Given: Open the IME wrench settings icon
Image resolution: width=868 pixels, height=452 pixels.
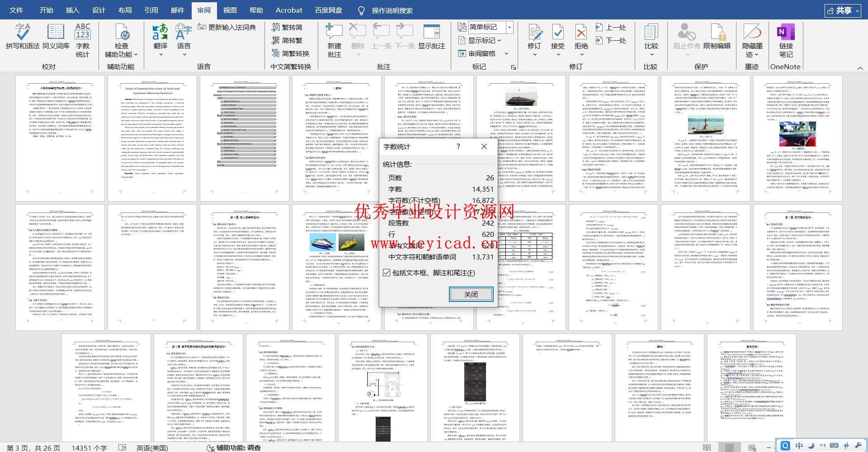Looking at the screenshot, I should coord(858,446).
